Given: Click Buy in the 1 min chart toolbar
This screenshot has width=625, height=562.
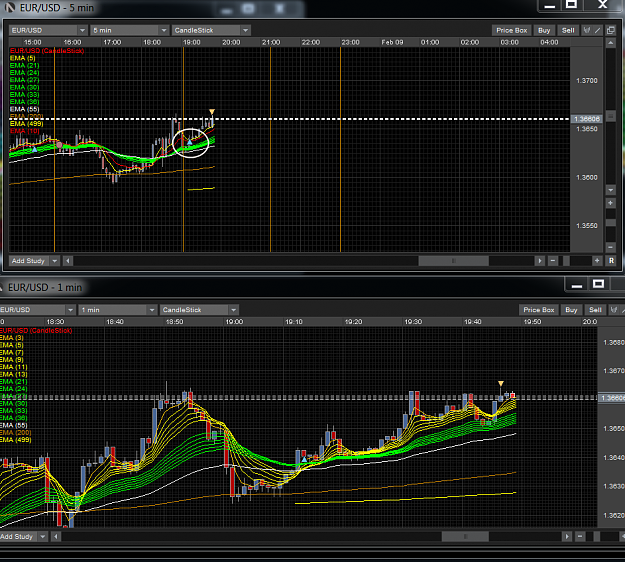Looking at the screenshot, I should [x=571, y=310].
